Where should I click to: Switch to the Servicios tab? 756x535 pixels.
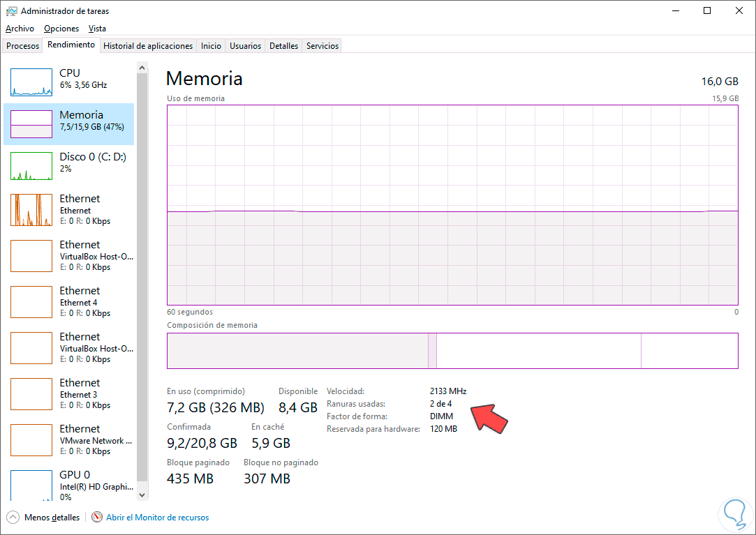coord(323,46)
